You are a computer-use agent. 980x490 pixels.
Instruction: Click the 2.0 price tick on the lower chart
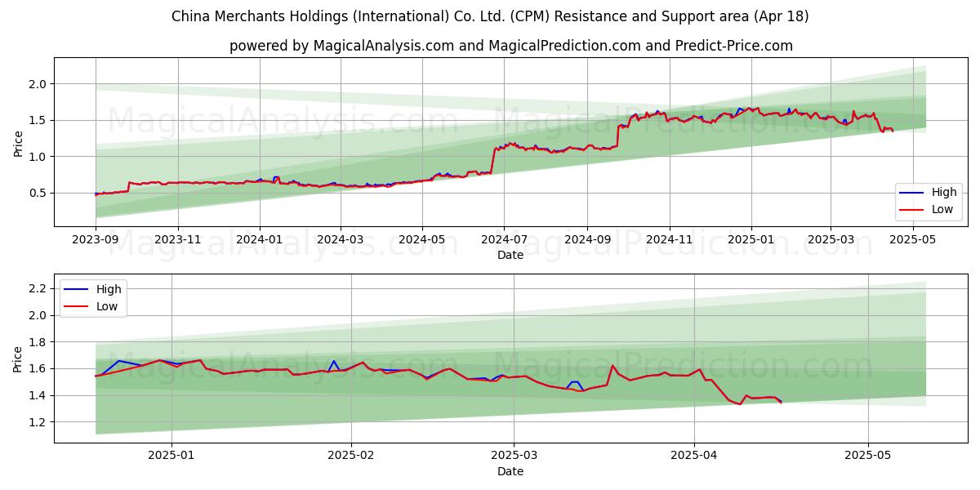click(39, 315)
